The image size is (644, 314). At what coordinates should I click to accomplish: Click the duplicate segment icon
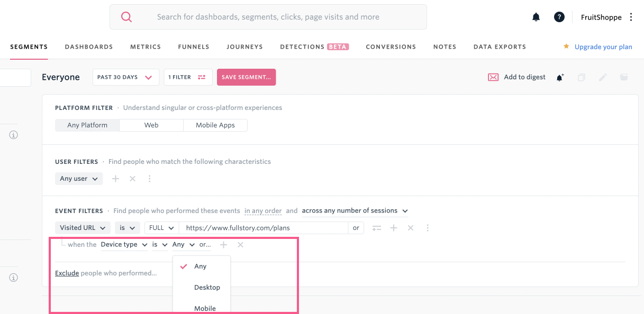(582, 77)
